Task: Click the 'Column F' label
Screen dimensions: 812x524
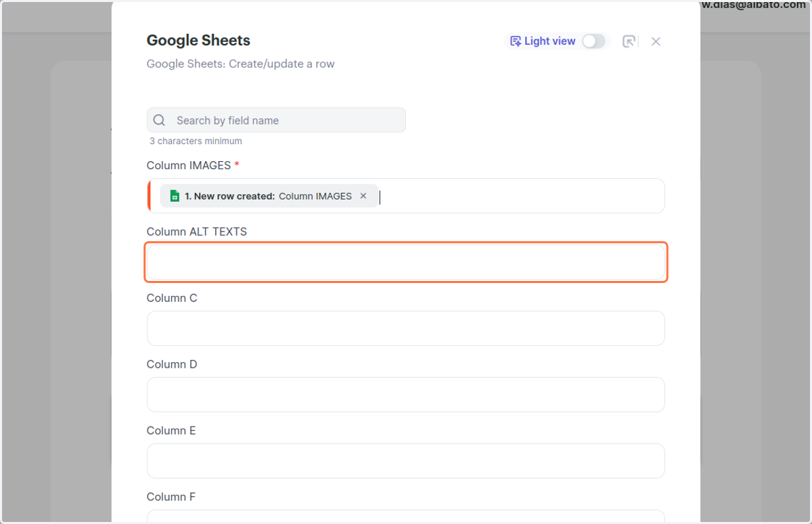Action: tap(171, 497)
